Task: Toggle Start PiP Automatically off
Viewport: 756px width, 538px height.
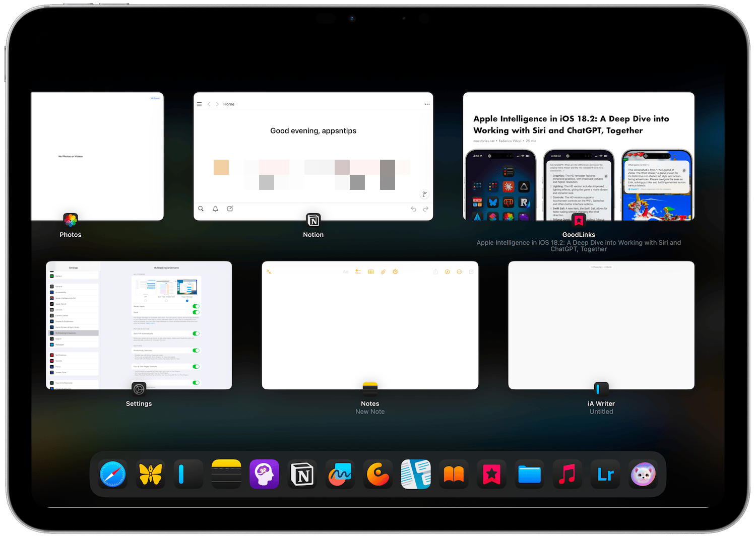Action: (x=196, y=333)
